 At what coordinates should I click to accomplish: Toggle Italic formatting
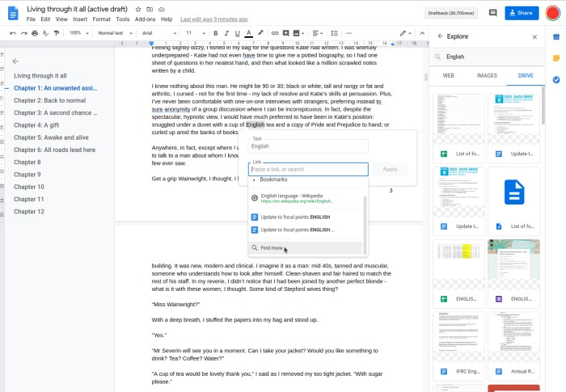pyautogui.click(x=226, y=33)
